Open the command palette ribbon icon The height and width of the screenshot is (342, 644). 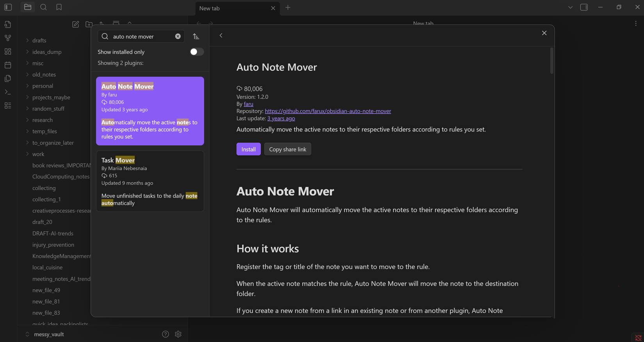click(x=8, y=92)
